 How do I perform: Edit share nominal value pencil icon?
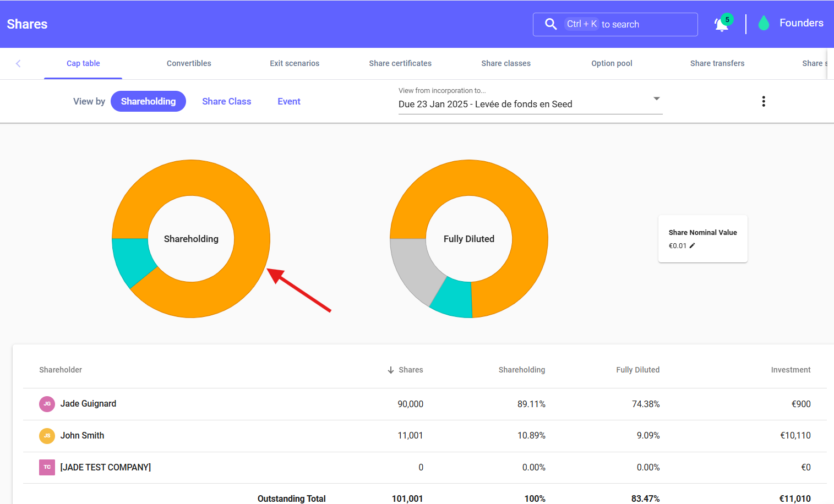click(x=692, y=246)
